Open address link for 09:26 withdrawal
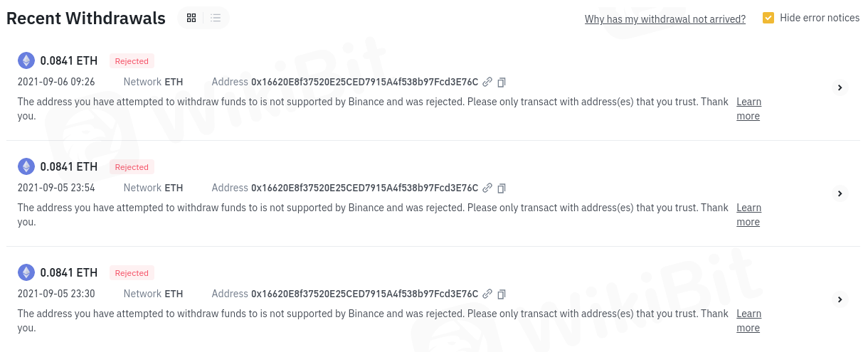The width and height of the screenshot is (868, 352). pos(487,82)
